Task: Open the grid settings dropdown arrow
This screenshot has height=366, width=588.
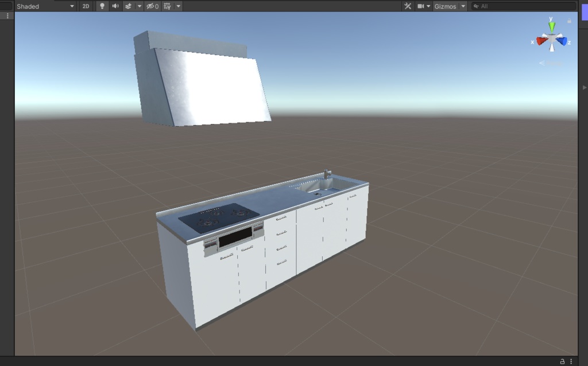Action: (179, 6)
